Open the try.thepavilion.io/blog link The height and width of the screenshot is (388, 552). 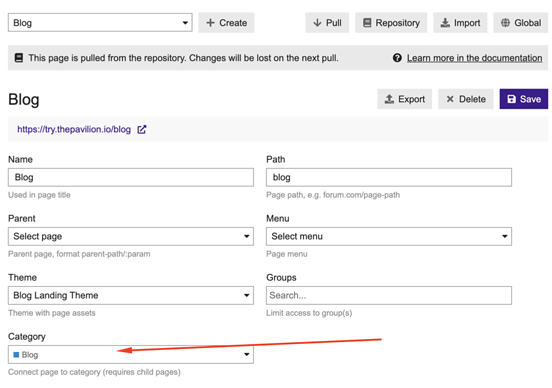tap(74, 129)
